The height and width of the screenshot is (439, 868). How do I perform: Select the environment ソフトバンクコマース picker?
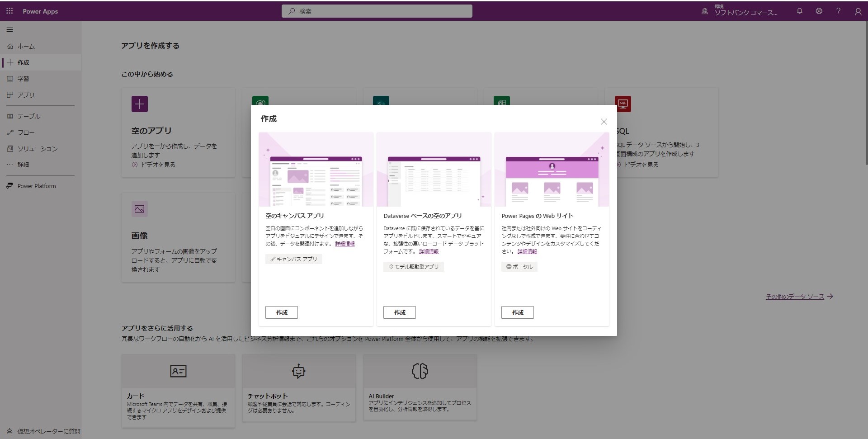point(745,11)
